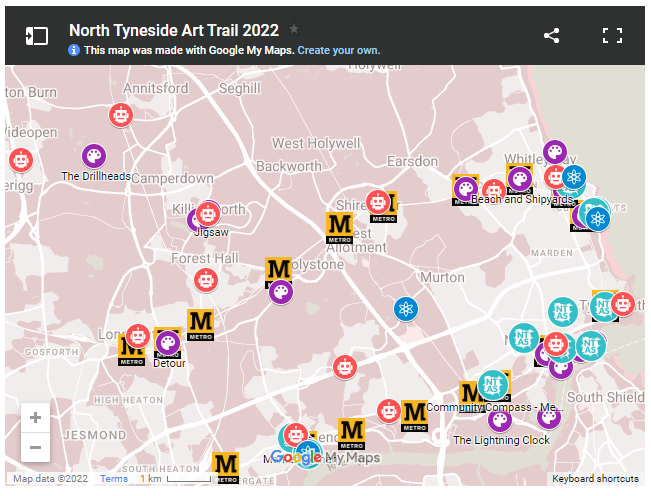Image resolution: width=651 pixels, height=496 pixels.
Task: Click the Metro marker near South Heaton
Action: pyautogui.click(x=225, y=468)
